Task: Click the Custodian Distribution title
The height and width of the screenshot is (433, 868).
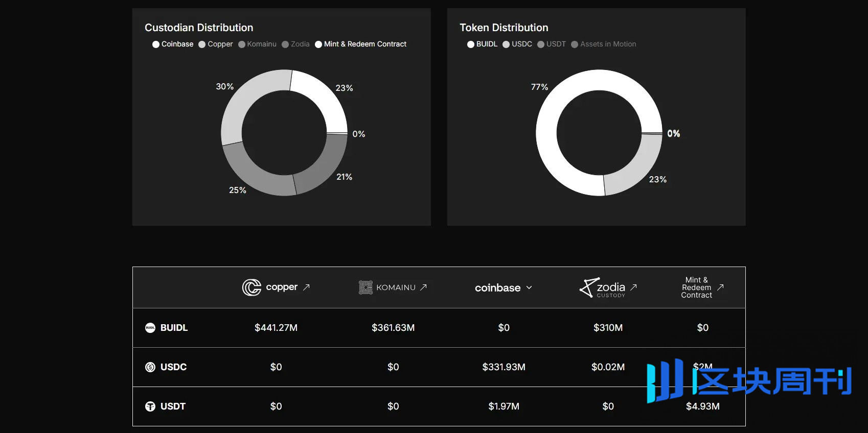Action: point(199,28)
